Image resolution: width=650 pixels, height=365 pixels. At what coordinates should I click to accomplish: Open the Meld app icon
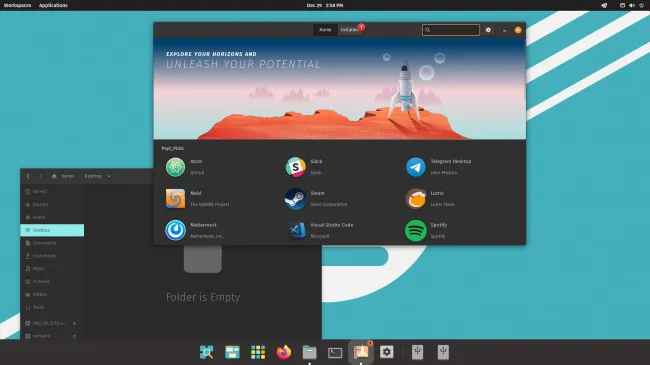click(x=175, y=199)
